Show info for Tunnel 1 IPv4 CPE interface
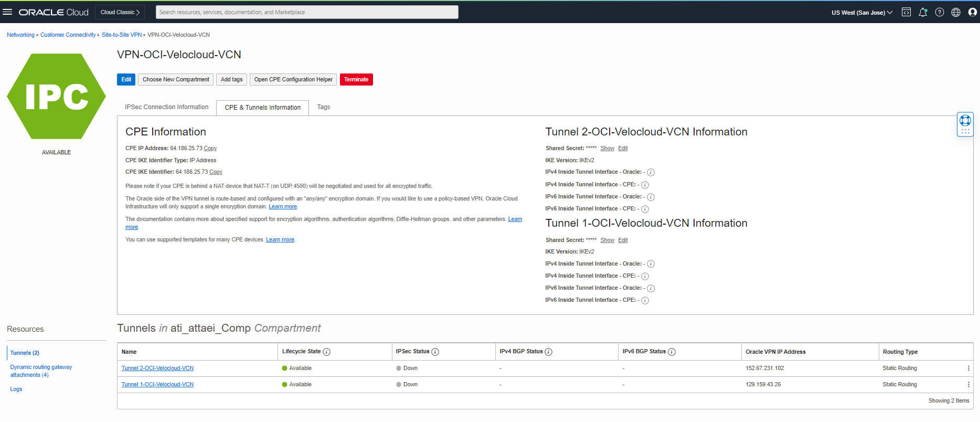This screenshot has width=980, height=422. coord(645,276)
